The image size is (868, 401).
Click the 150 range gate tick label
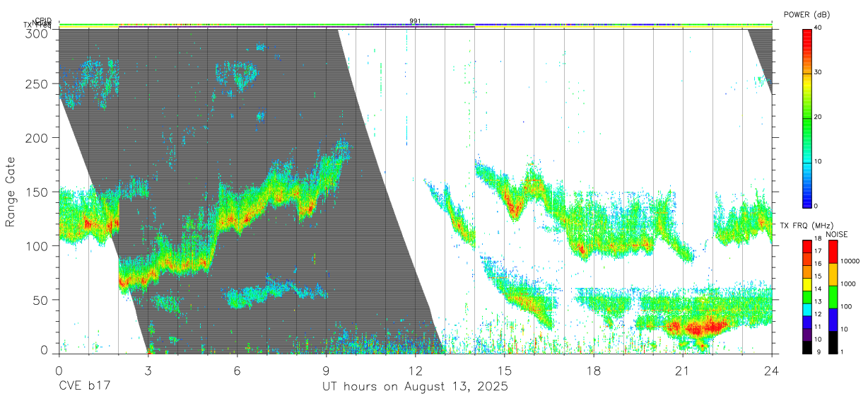(x=37, y=192)
